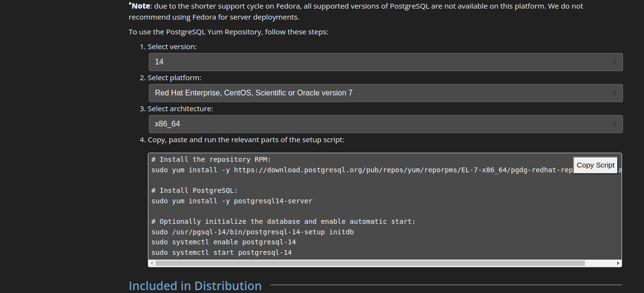
Task: Click the arrow icon on the platform selector
Action: pos(614,93)
